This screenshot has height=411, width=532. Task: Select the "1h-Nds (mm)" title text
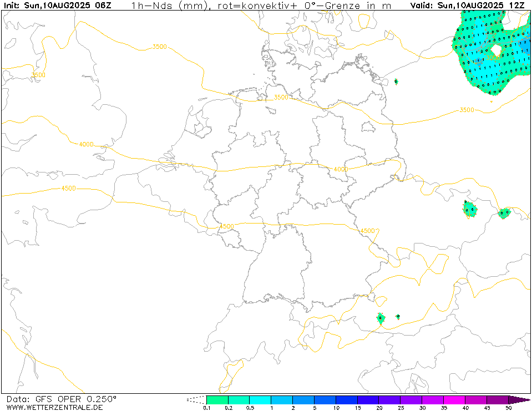coord(169,6)
